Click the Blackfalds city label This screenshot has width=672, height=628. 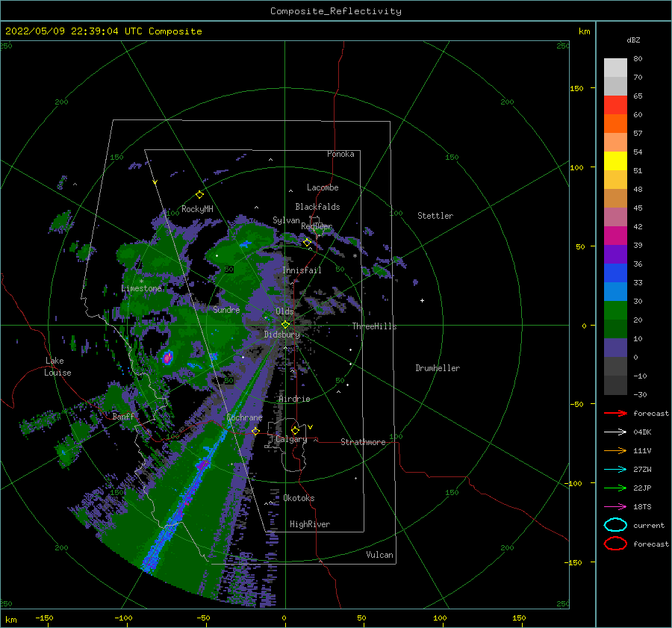pyautogui.click(x=317, y=207)
